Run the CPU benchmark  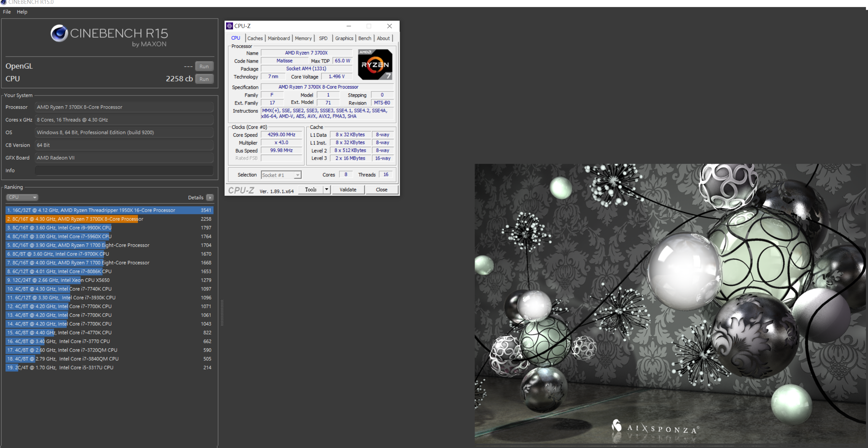click(204, 79)
